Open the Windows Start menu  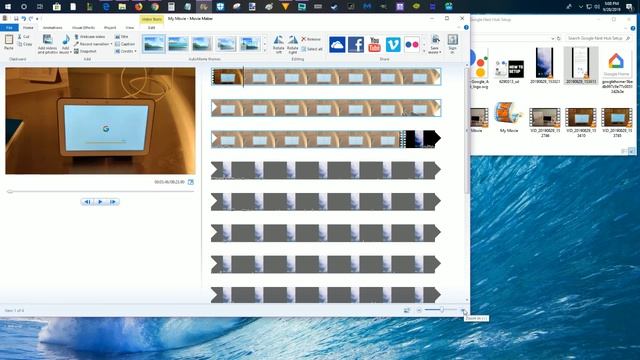[x=8, y=7]
